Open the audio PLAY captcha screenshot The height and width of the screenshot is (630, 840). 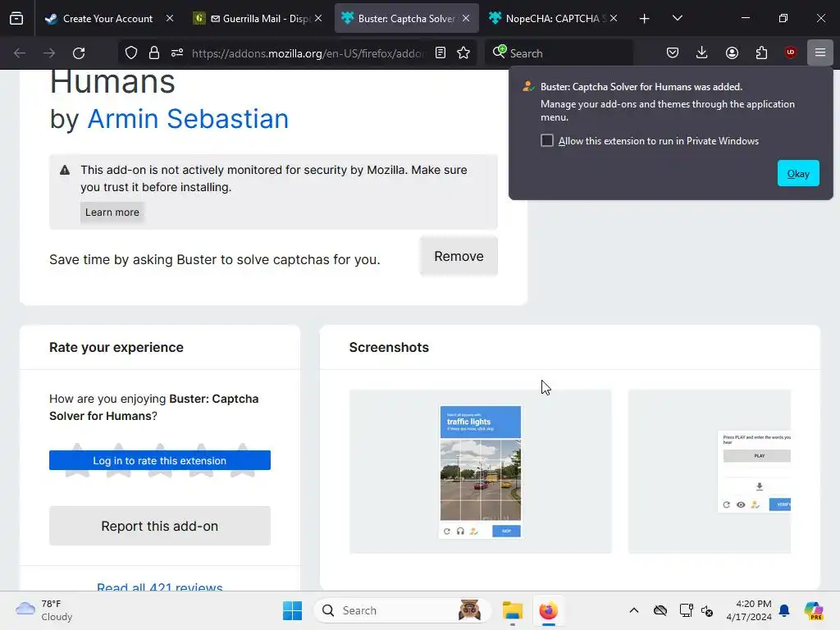(x=710, y=472)
